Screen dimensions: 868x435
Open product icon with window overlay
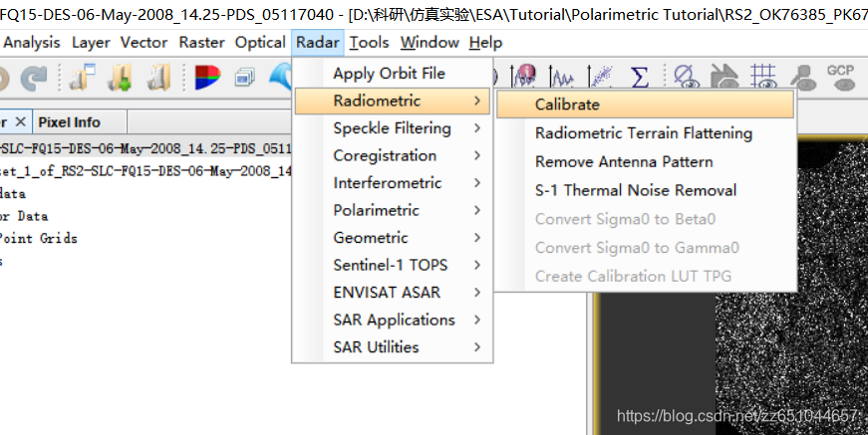(82, 77)
